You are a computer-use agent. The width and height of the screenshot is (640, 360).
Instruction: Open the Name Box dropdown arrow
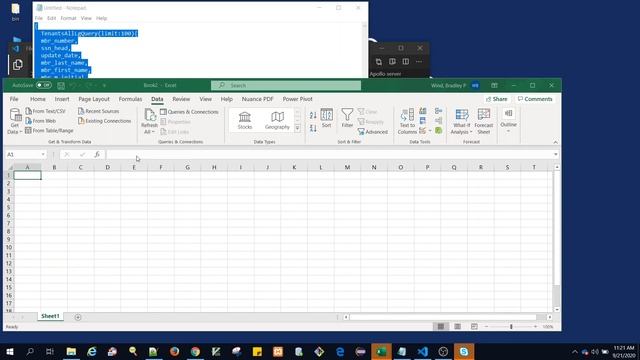[x=43, y=154]
